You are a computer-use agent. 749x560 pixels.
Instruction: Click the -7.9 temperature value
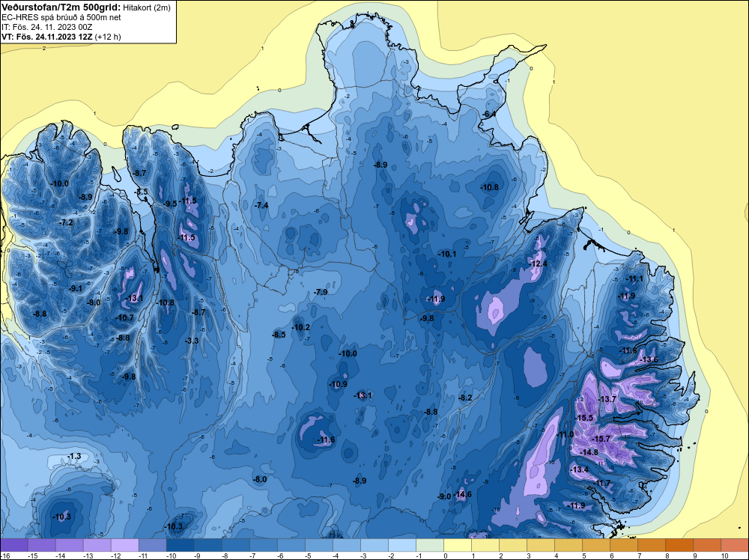click(x=321, y=292)
